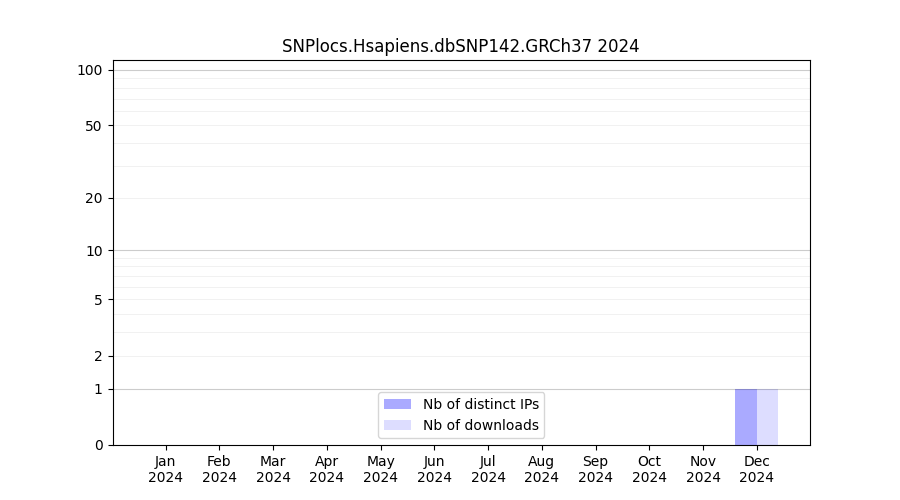The image size is (900, 500).
Task: Click the Jan 2024 x-axis label
Action: [x=166, y=469]
